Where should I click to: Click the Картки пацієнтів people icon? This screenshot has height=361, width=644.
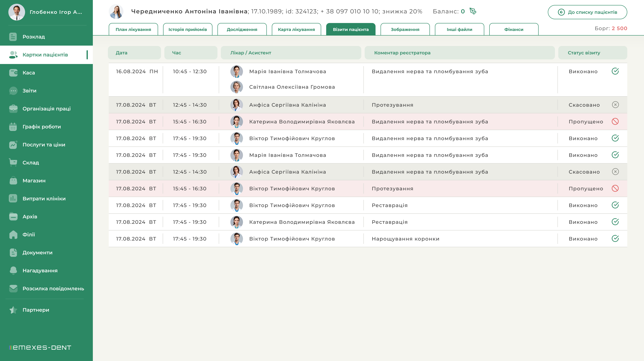point(13,55)
